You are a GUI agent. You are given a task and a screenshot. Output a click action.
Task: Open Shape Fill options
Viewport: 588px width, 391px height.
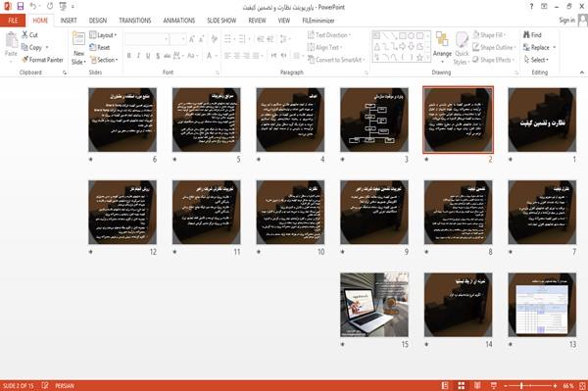tap(490, 35)
